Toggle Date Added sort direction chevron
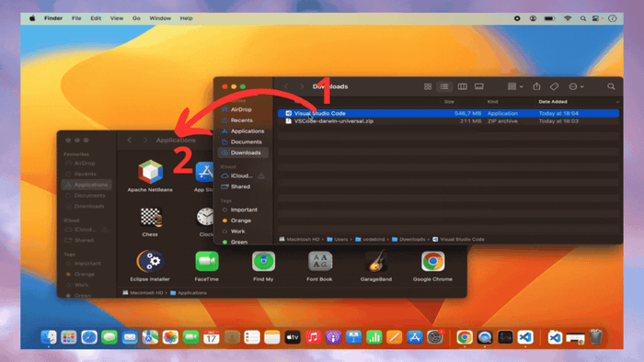Screen dimensions: 644x362 click(617, 102)
